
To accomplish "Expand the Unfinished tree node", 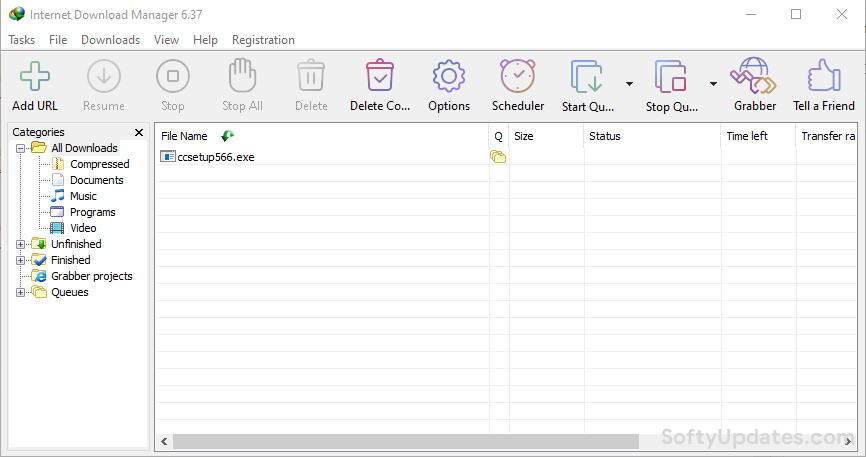I will pyautogui.click(x=20, y=244).
